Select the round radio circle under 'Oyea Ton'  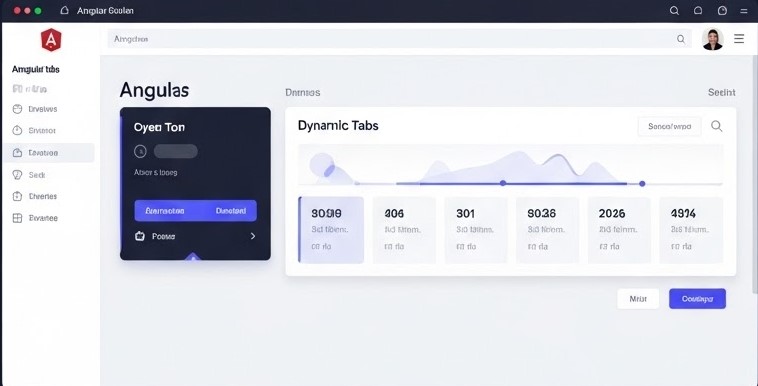point(140,152)
